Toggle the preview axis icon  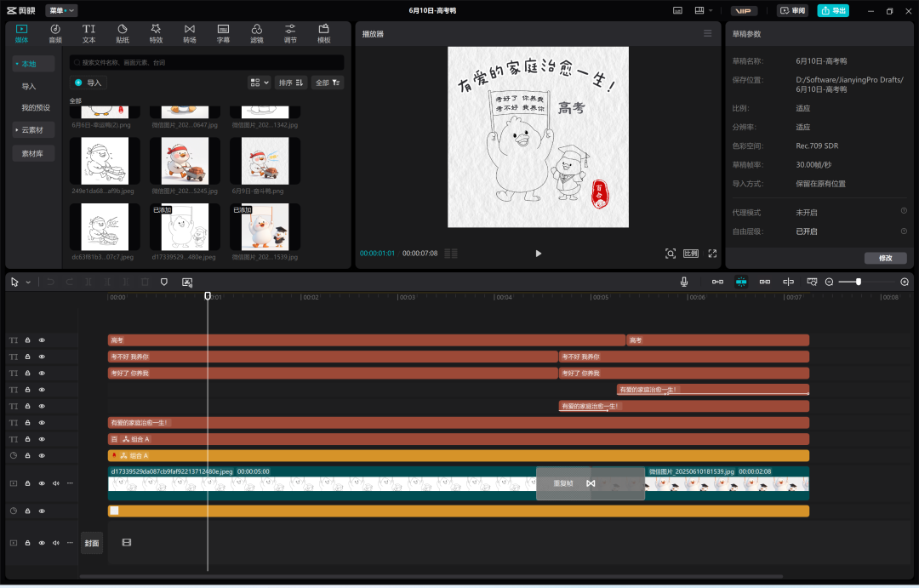pyautogui.click(x=788, y=282)
